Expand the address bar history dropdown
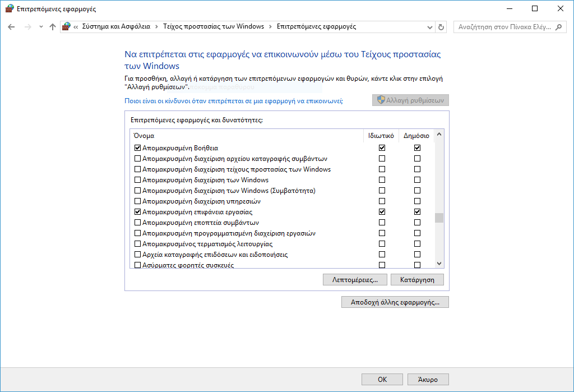 point(430,27)
